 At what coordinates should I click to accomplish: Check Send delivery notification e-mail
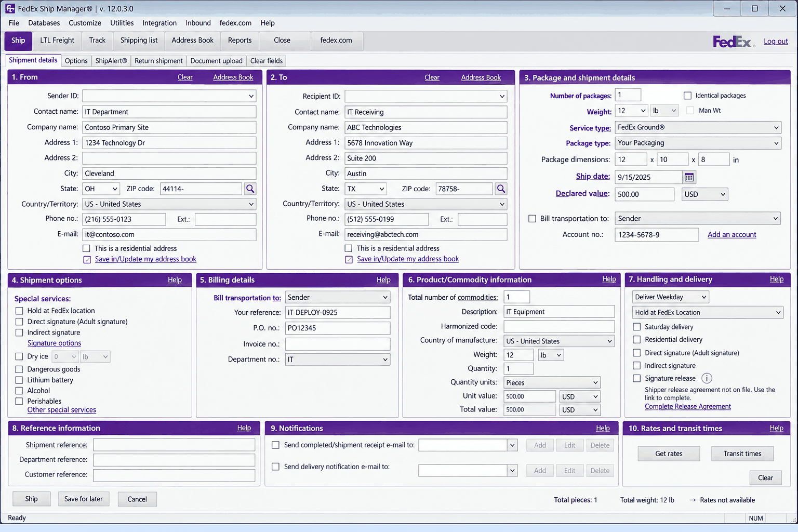click(275, 467)
